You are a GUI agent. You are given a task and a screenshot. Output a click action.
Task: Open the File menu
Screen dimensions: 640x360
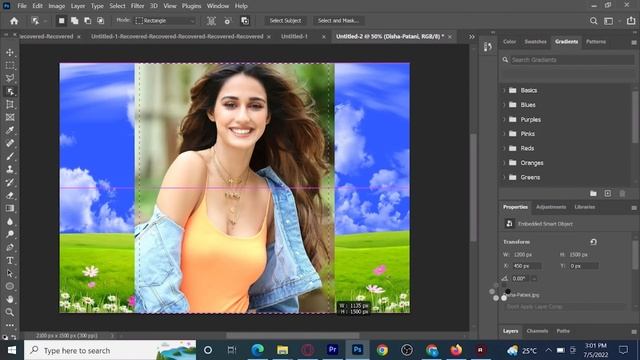coord(22,6)
